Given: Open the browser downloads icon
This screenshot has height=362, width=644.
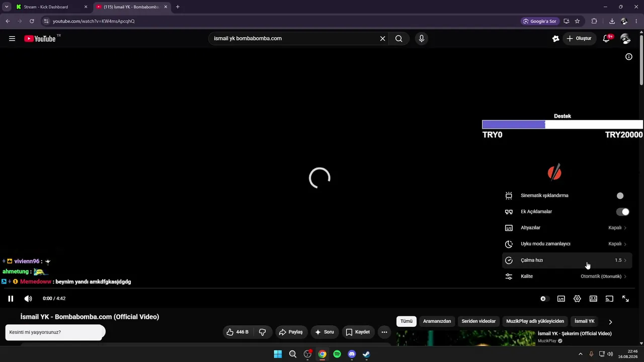Looking at the screenshot, I should click(612, 21).
